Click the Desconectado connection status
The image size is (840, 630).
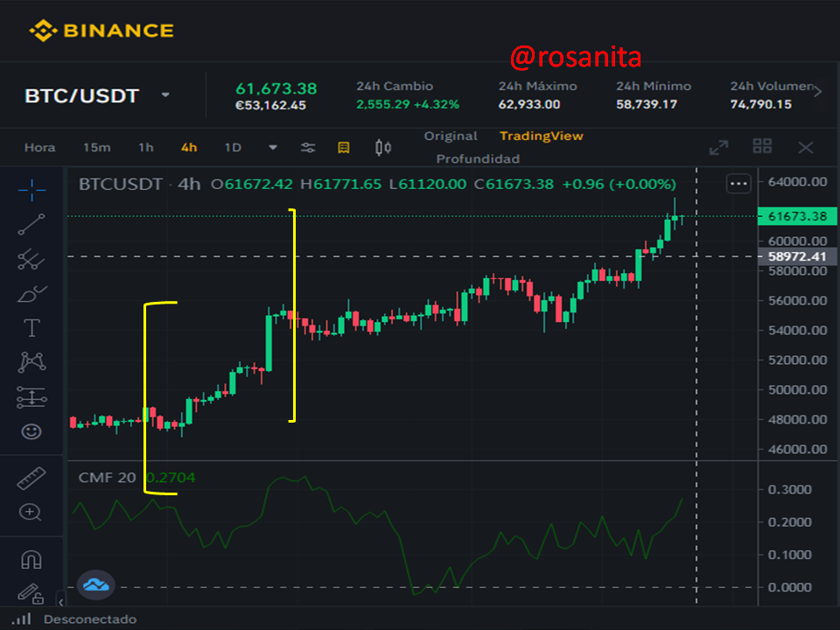point(90,619)
